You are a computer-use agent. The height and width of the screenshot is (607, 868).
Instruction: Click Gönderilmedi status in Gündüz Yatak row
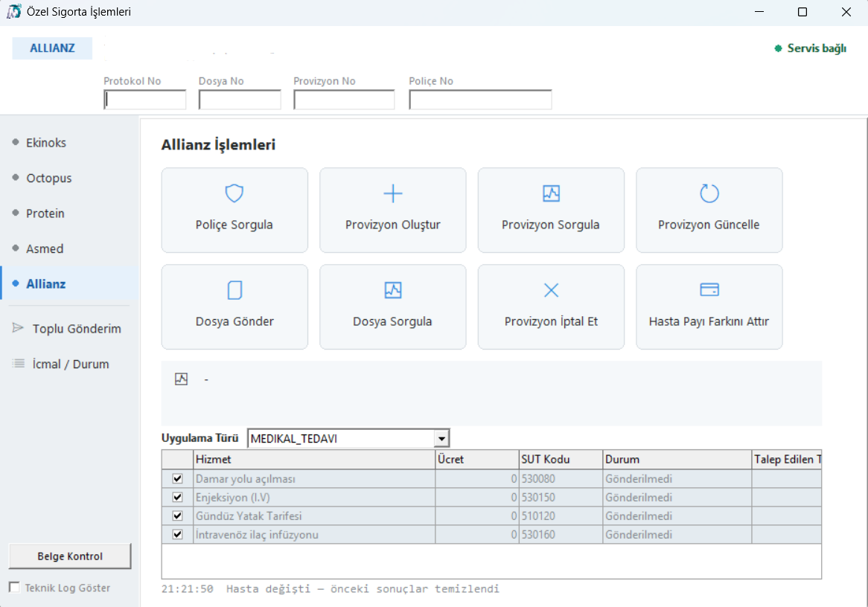tap(677, 516)
